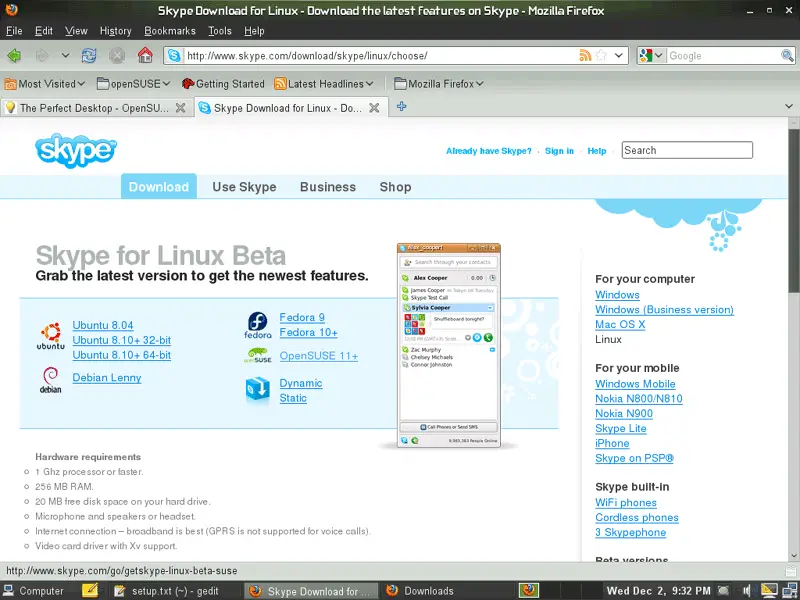Screen dimensions: 800x600
Task: Switch to The Perfect Desktop tab
Action: (x=97, y=108)
